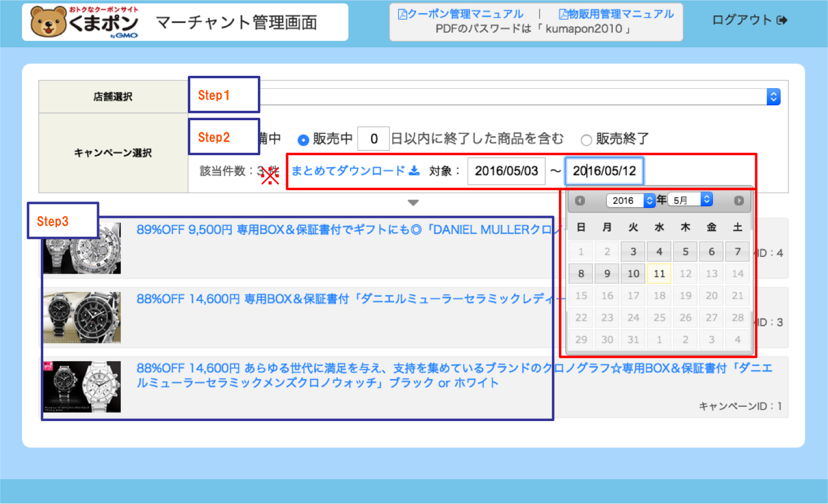The image size is (828, 504).
Task: Select the 販売中 radio button
Action: click(x=303, y=140)
